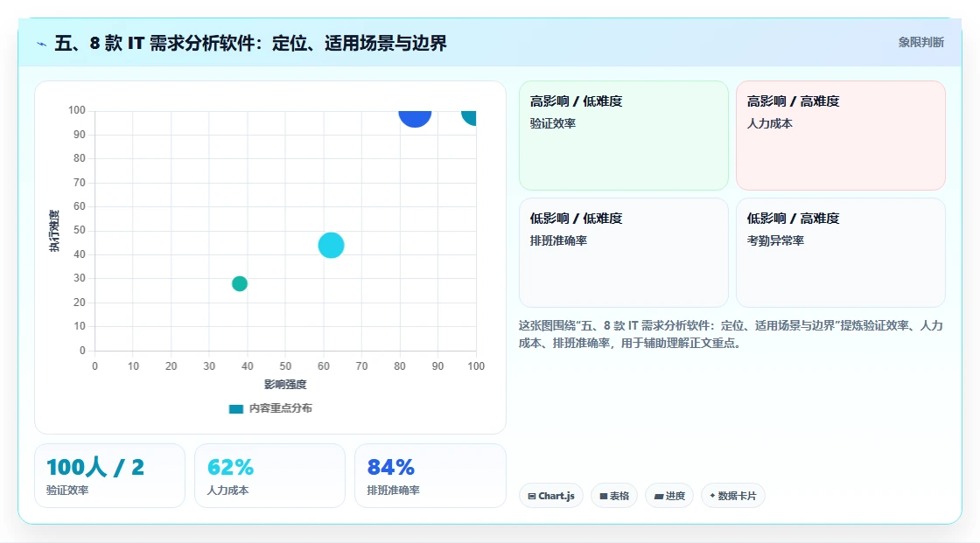980x543 pixels.
Task: Select the 高影响 / 高难度 quadrant card
Action: [841, 136]
